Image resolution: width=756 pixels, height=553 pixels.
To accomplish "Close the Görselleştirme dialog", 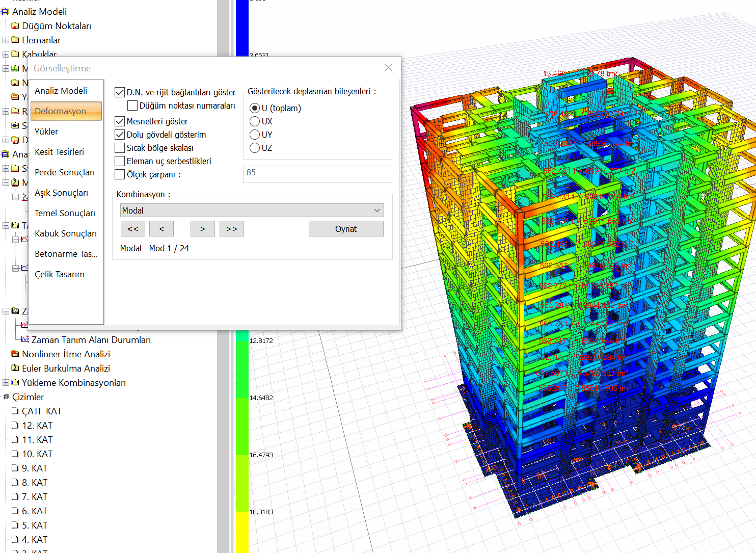I will (389, 68).
